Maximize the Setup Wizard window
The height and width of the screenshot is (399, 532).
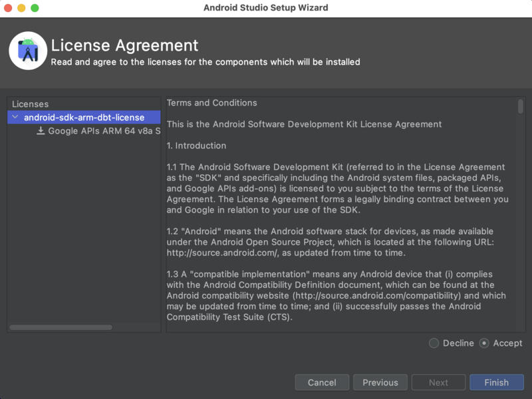(35, 8)
